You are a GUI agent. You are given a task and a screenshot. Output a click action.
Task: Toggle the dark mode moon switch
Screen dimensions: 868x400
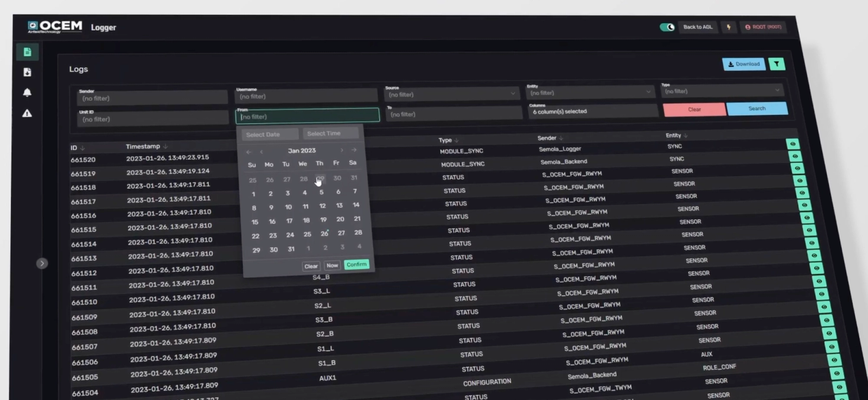coord(667,27)
